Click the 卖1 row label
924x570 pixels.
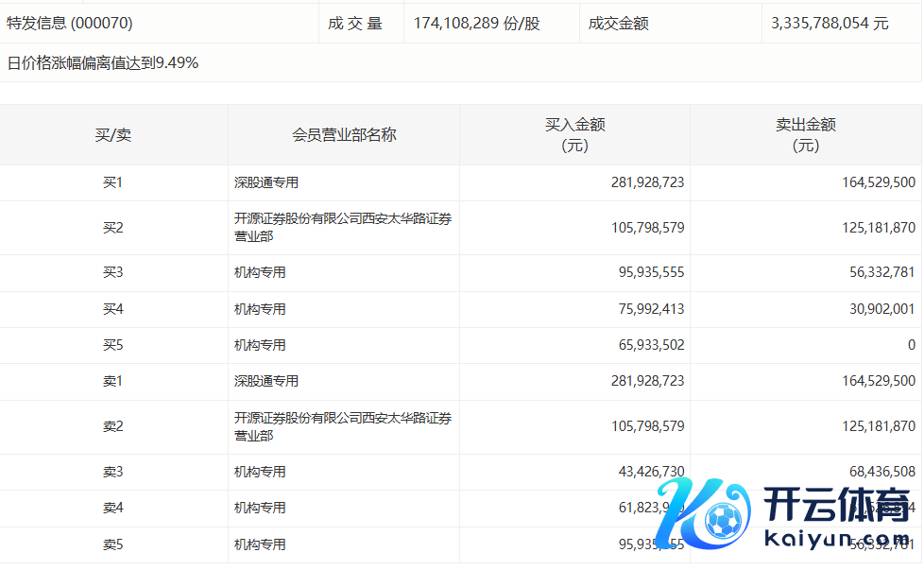pyautogui.click(x=113, y=381)
